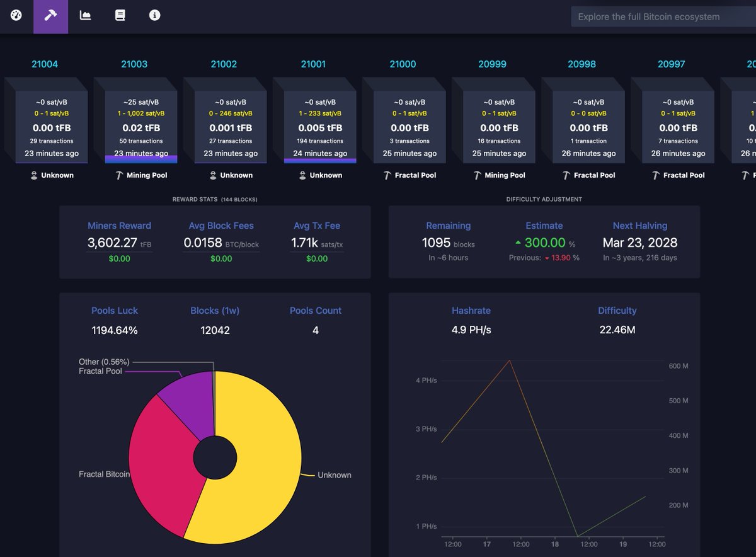756x557 pixels.
Task: Open the Mining Pool label under block 21003
Action: (147, 175)
